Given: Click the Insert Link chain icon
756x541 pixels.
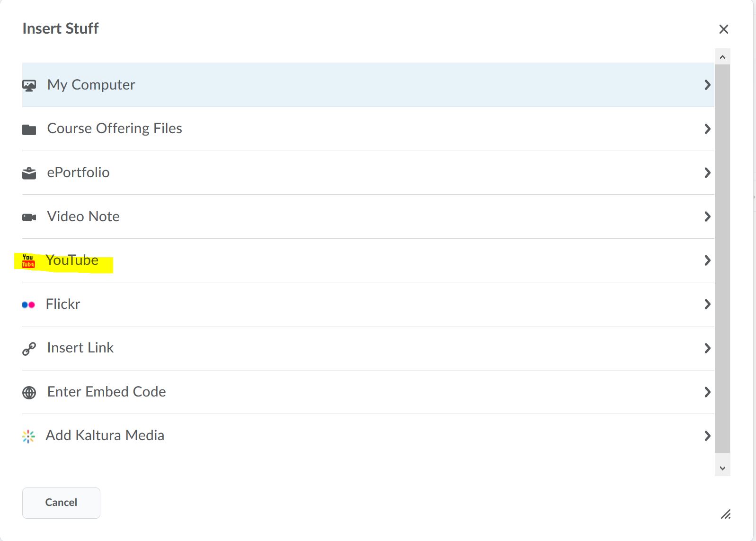Looking at the screenshot, I should point(29,349).
